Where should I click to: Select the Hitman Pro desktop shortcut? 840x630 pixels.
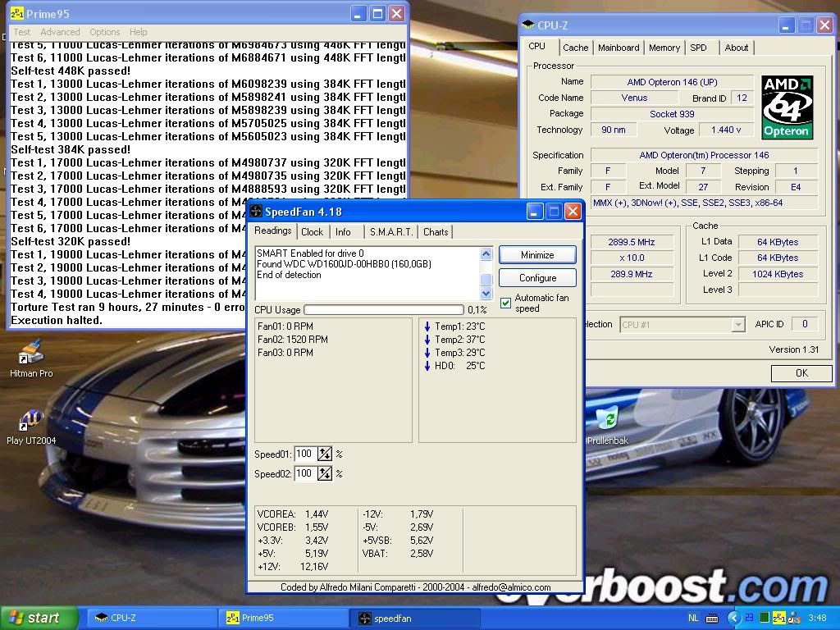pos(31,358)
